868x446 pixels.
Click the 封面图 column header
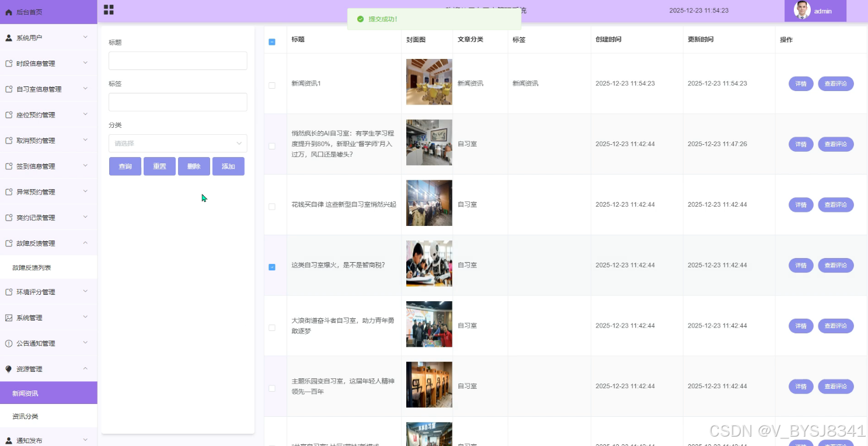(416, 40)
